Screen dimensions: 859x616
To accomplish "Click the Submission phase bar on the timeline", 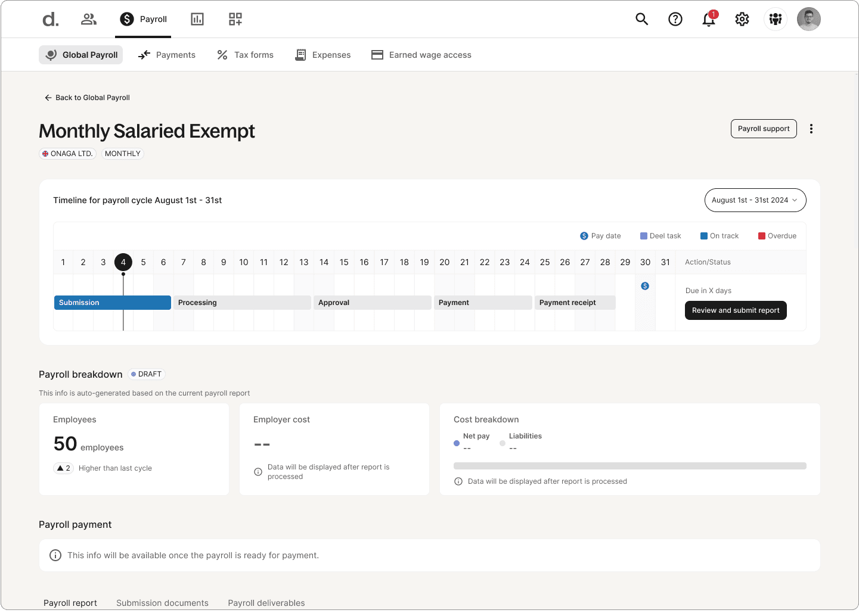I will (x=112, y=302).
